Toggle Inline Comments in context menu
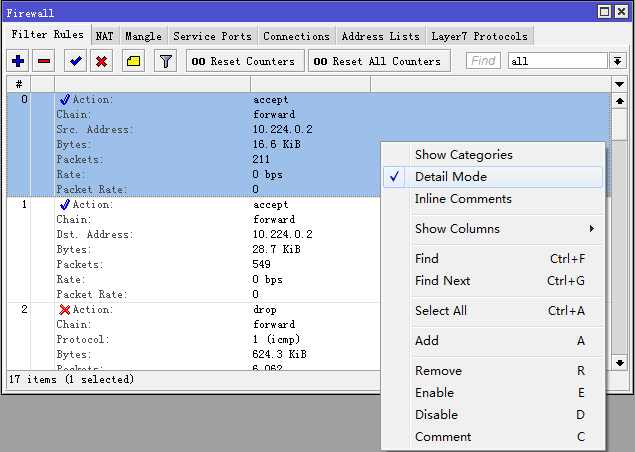 (x=463, y=199)
